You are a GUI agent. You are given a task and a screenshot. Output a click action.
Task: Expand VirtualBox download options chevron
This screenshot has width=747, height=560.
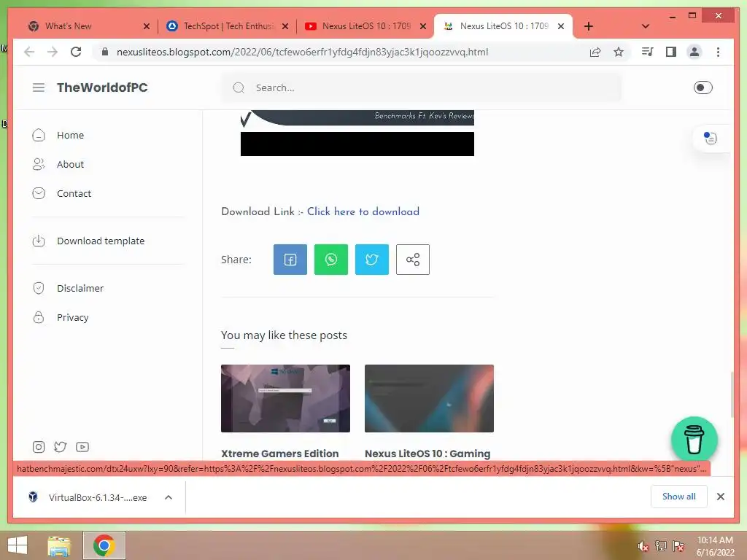tap(169, 497)
